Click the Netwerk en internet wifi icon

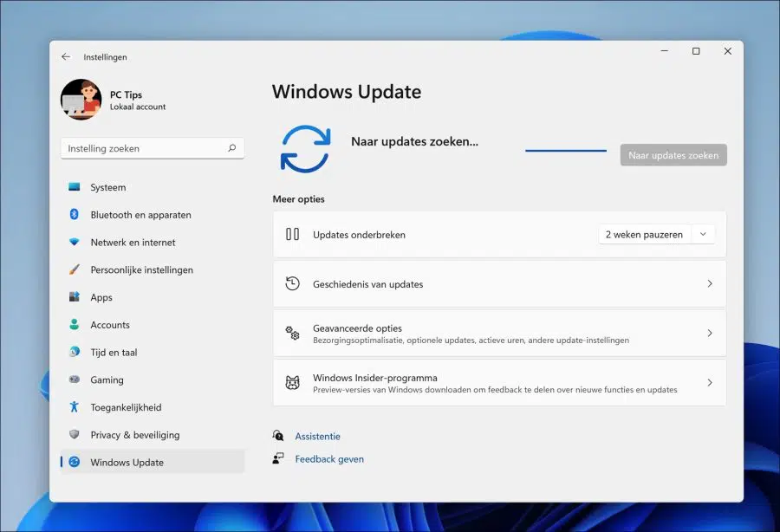point(75,242)
